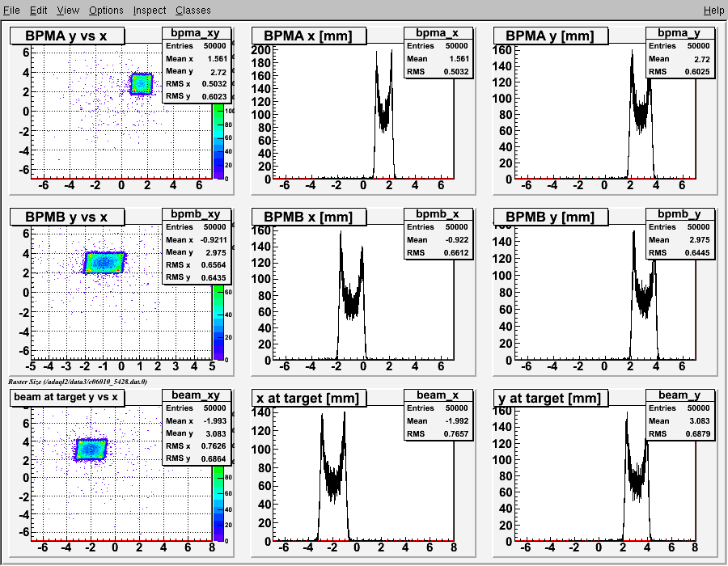The image size is (728, 566).
Task: Click bpma_x 'Entries 50000' row
Action: (438, 46)
